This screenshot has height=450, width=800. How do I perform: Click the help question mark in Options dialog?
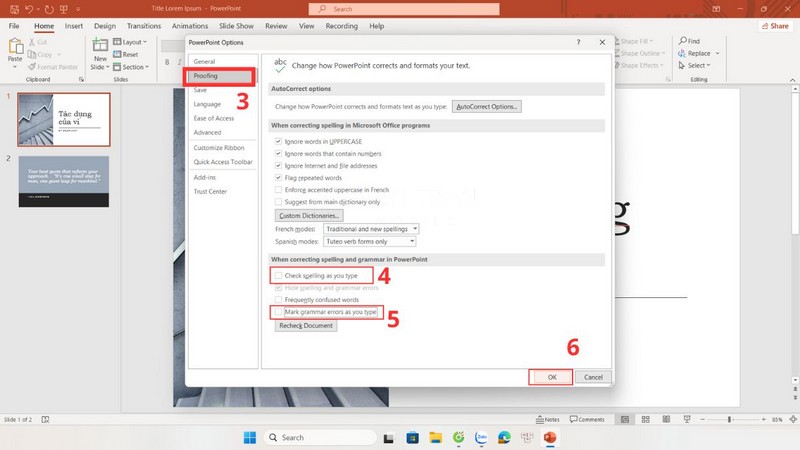coord(578,43)
